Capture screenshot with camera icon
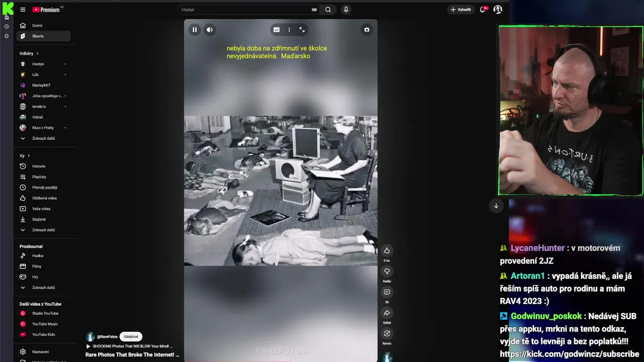 (x=367, y=30)
